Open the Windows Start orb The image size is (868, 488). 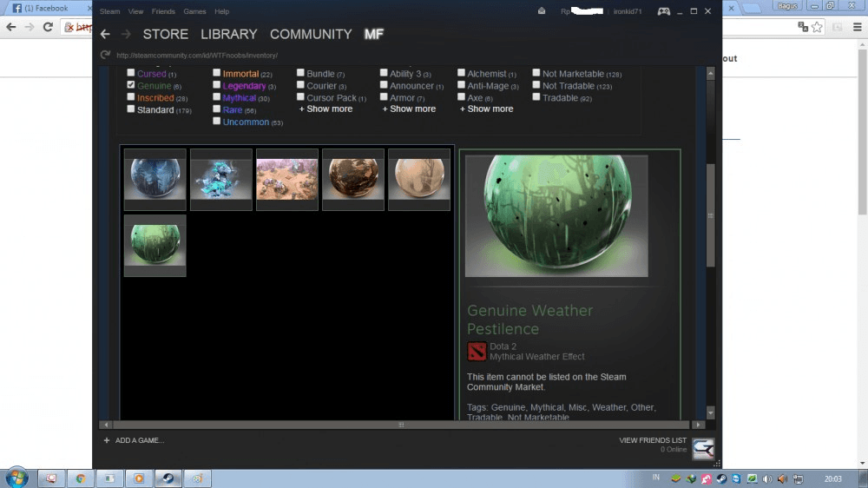tap(16, 478)
